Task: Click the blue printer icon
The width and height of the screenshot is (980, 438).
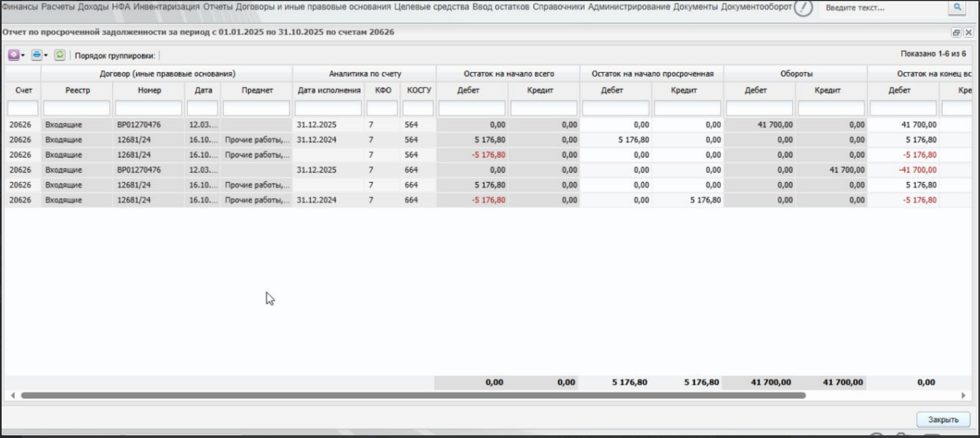Action: (x=37, y=55)
